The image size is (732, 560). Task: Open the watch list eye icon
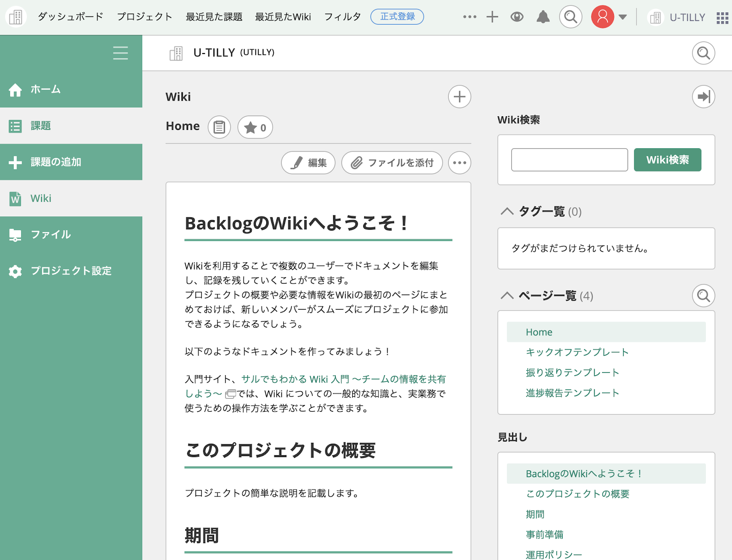click(517, 17)
